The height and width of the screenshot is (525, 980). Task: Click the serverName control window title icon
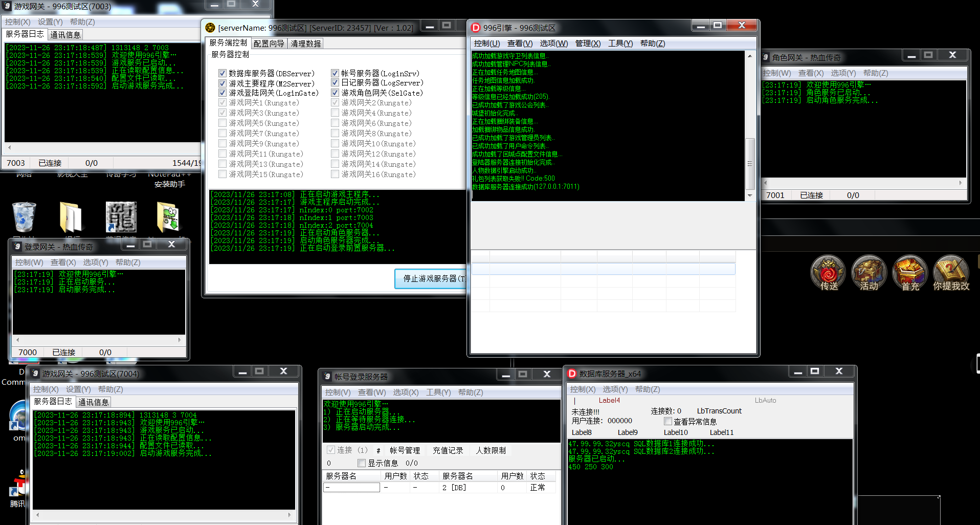pos(210,28)
